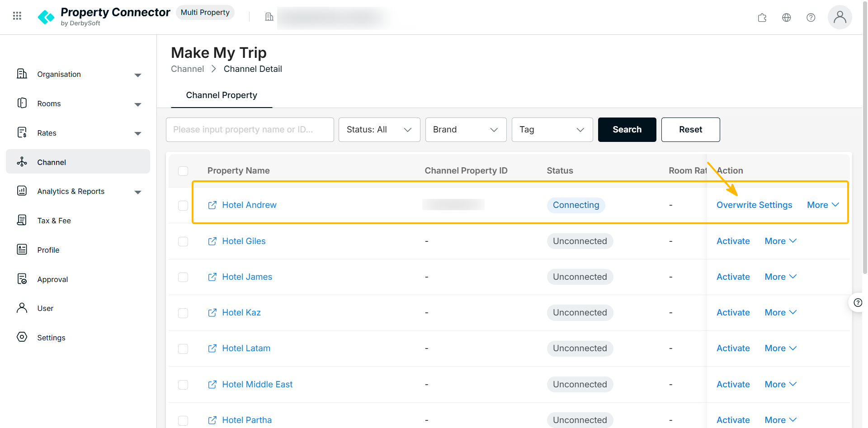Click the Settings sidebar icon

[22, 337]
